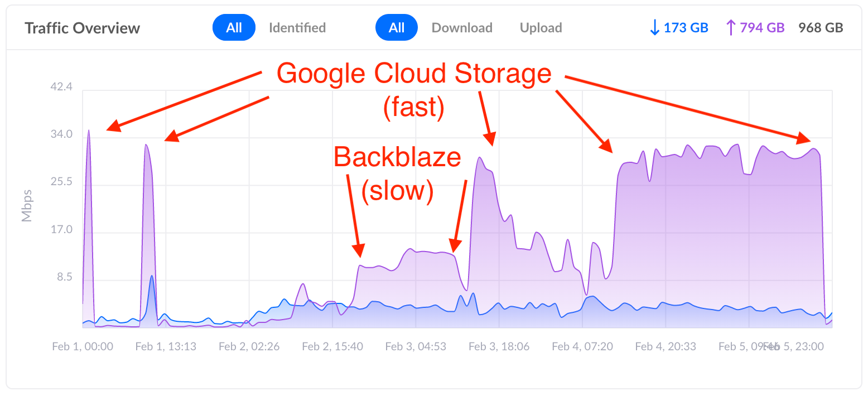Click the Feb 5, 23:00 timestamp label
Viewport: 868px width, 396px height.
(795, 346)
